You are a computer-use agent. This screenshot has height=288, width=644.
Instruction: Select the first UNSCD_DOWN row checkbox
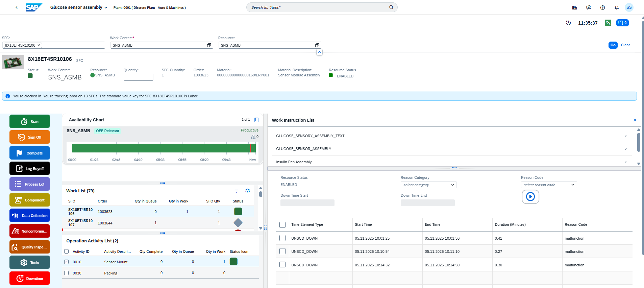[x=282, y=238]
